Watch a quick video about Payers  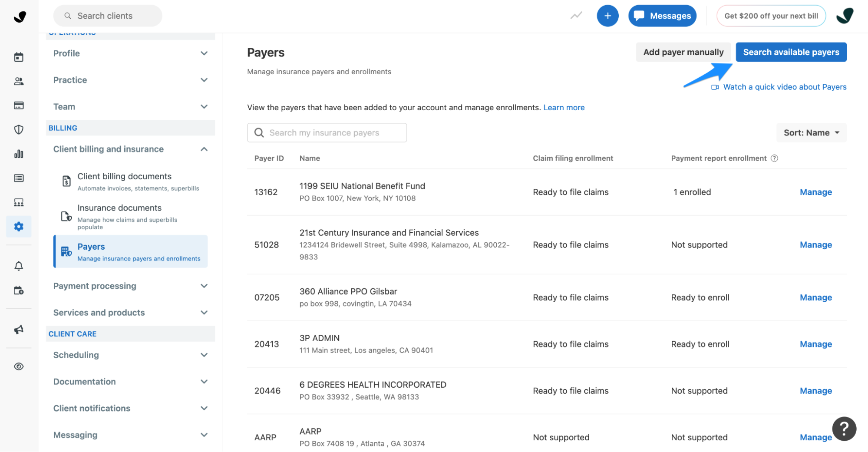point(779,87)
